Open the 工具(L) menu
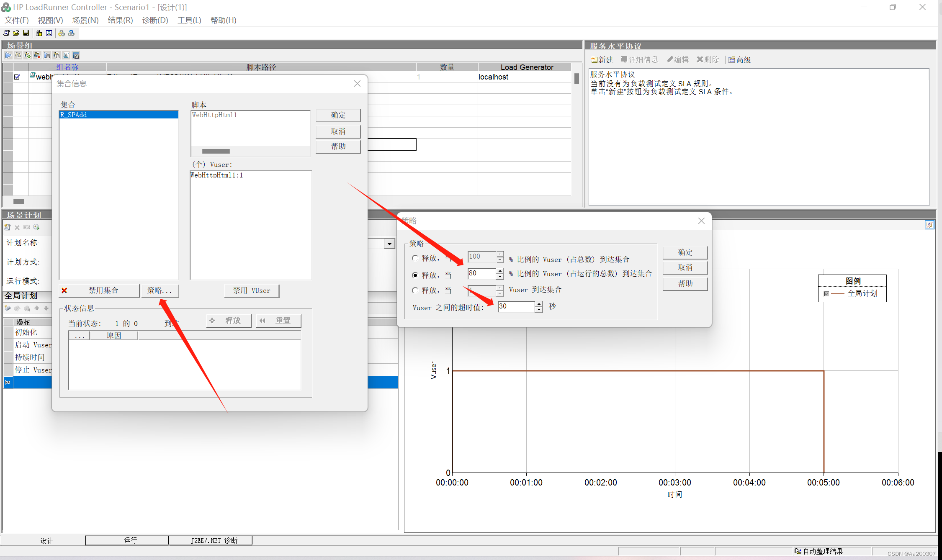The height and width of the screenshot is (560, 942). (x=189, y=20)
